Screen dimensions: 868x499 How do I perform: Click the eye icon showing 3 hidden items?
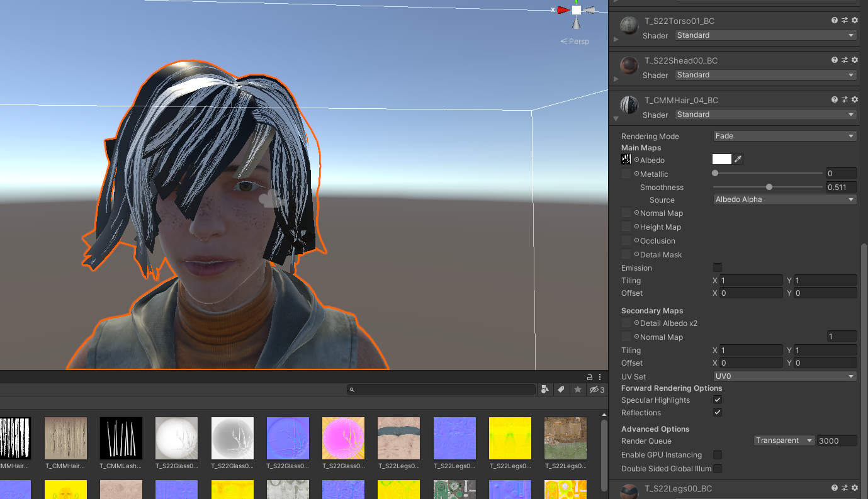(595, 390)
